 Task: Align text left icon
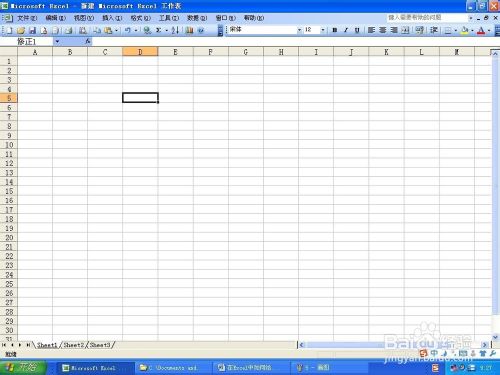point(371,30)
